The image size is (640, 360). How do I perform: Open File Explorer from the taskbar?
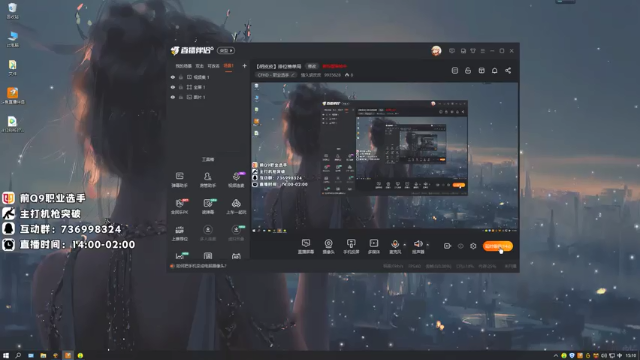click(43, 356)
